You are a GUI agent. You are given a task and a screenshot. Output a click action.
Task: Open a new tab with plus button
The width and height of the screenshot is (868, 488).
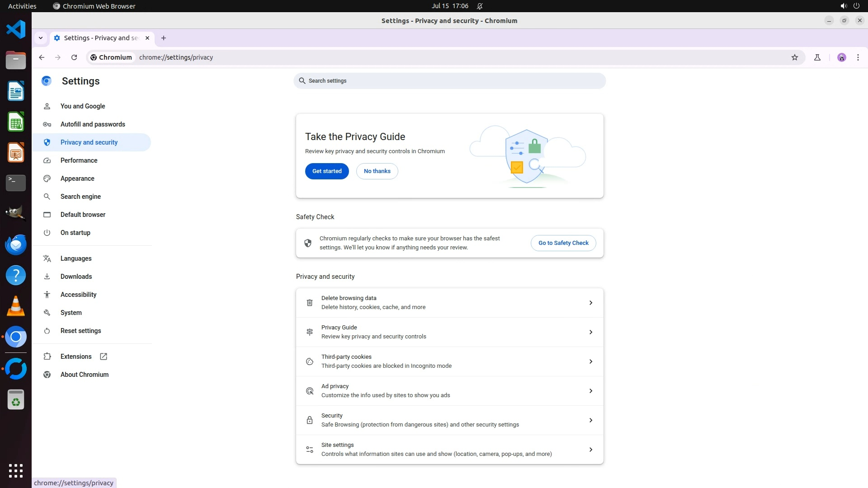(x=164, y=38)
